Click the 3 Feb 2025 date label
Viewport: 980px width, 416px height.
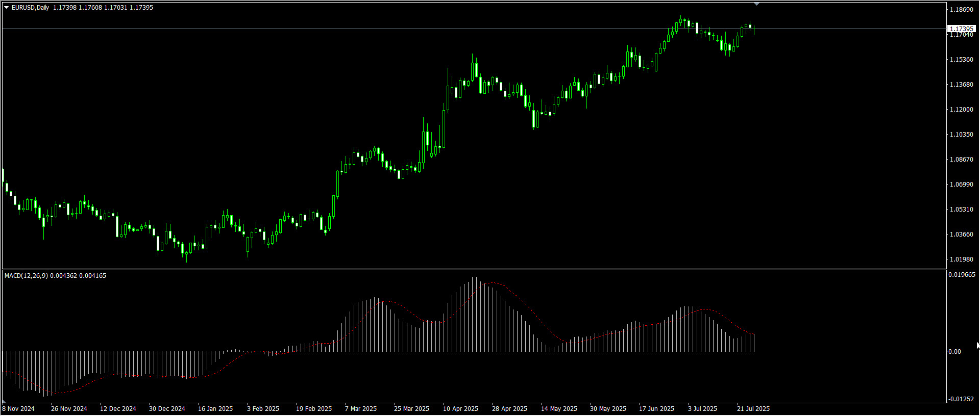tap(263, 409)
